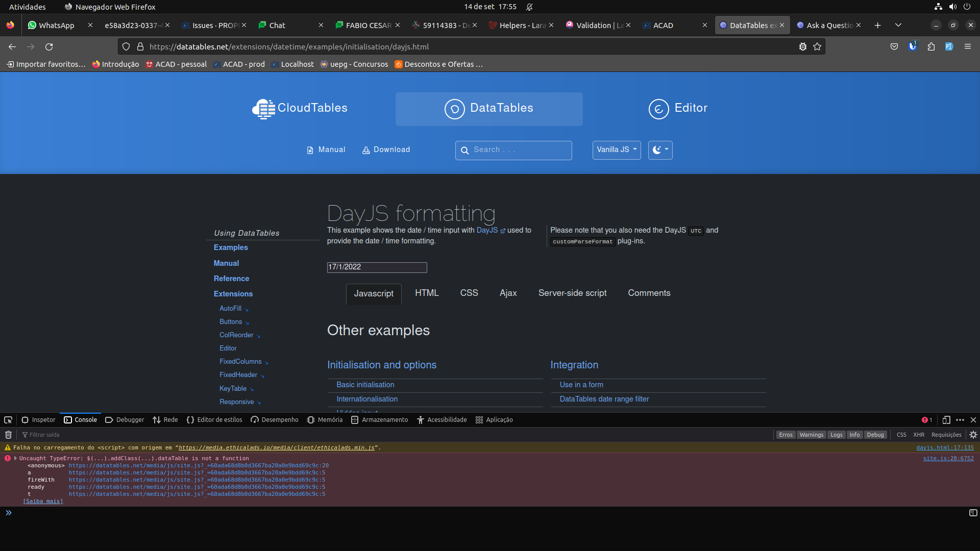Open the Vanilla JS framework dropdown

[616, 150]
